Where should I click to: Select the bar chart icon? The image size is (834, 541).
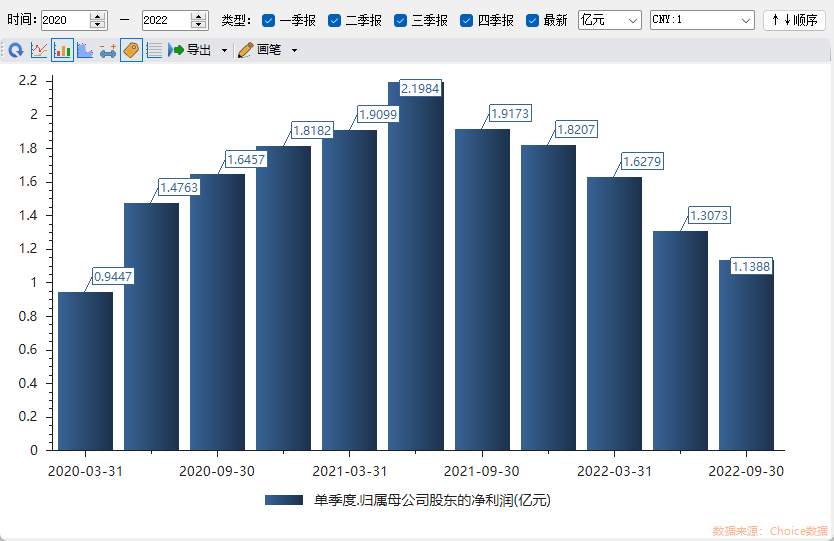(63, 50)
